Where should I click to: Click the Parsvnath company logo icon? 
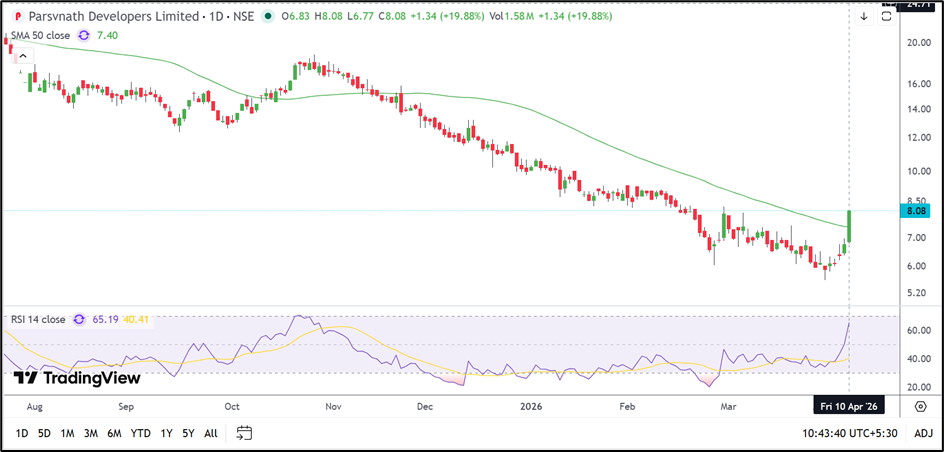tap(16, 17)
